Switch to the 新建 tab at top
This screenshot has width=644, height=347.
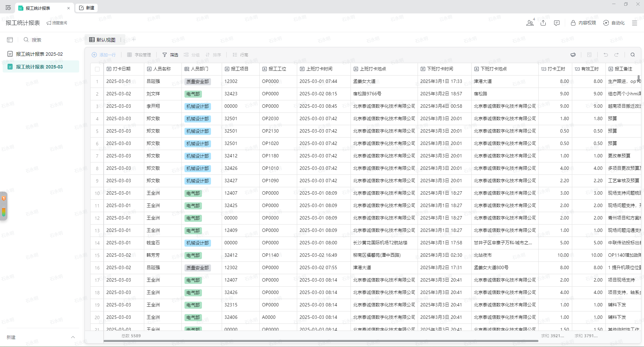click(87, 8)
